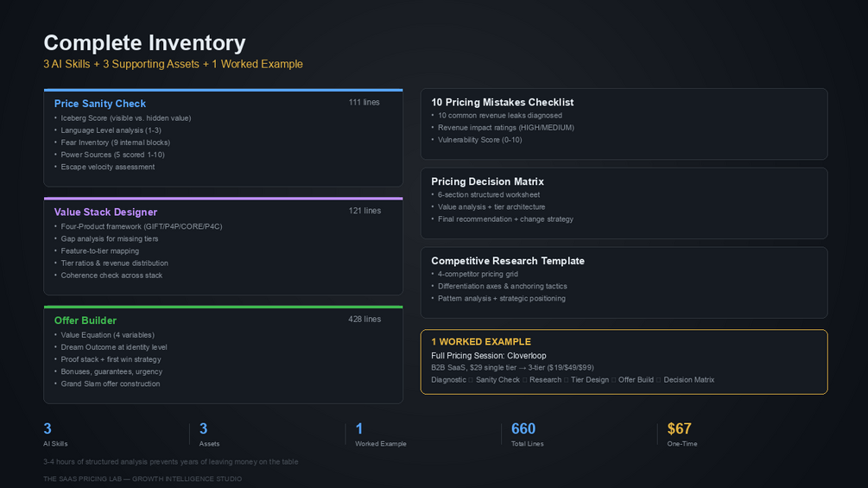Click the $67 one-time price
Screen dimensions: 868x488
pyautogui.click(x=679, y=428)
